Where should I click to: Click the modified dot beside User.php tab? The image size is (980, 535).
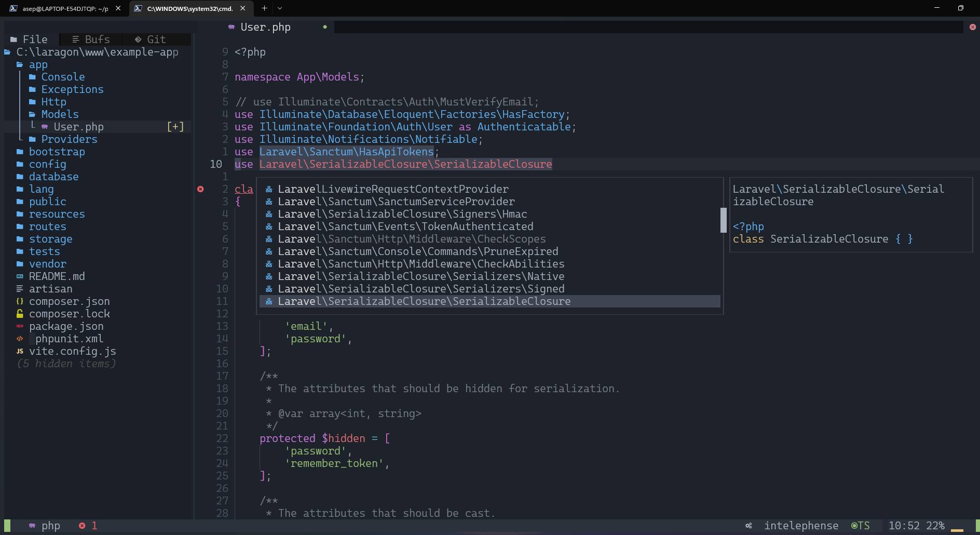(x=325, y=27)
